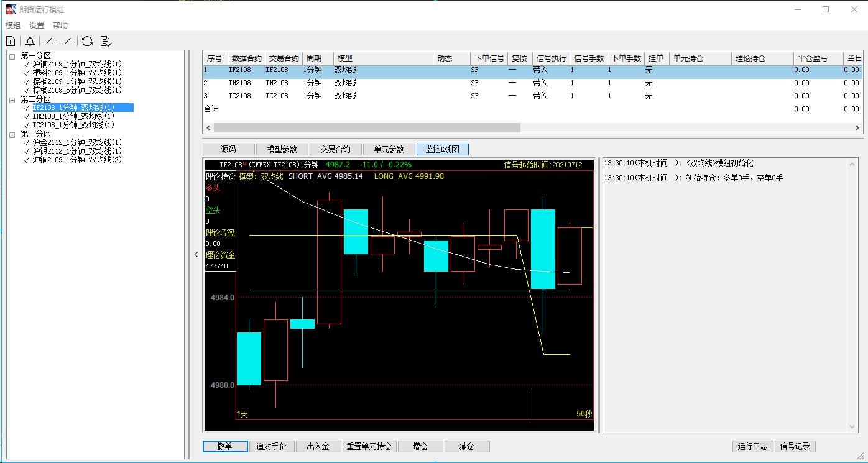Switch to the 源码 tab
The height and width of the screenshot is (463, 868).
tap(229, 149)
